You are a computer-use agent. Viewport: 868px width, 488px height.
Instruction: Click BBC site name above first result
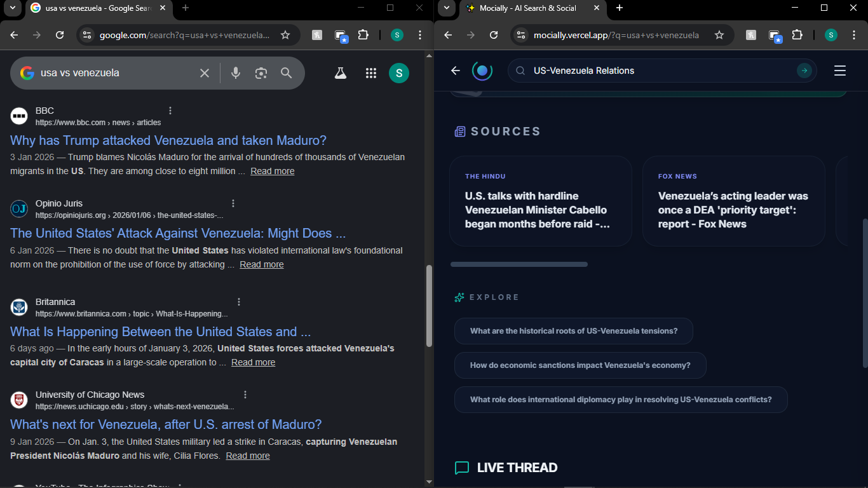[x=44, y=111]
